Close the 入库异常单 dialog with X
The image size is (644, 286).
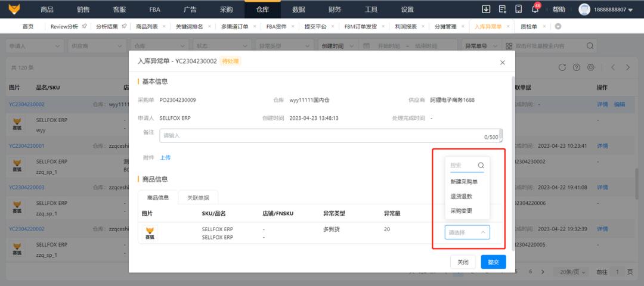pos(502,63)
